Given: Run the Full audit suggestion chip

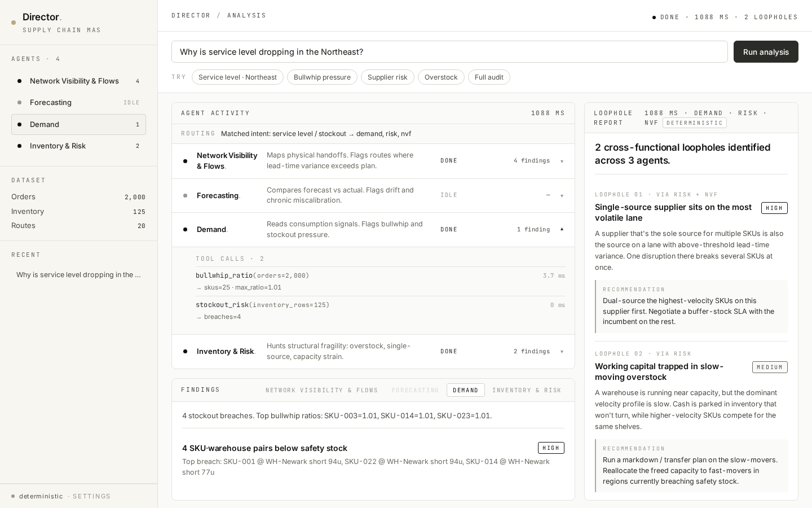Looking at the screenshot, I should (489, 77).
